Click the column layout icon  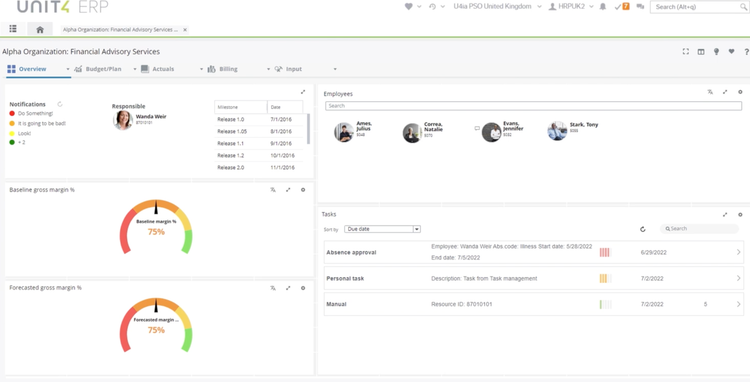tap(701, 52)
